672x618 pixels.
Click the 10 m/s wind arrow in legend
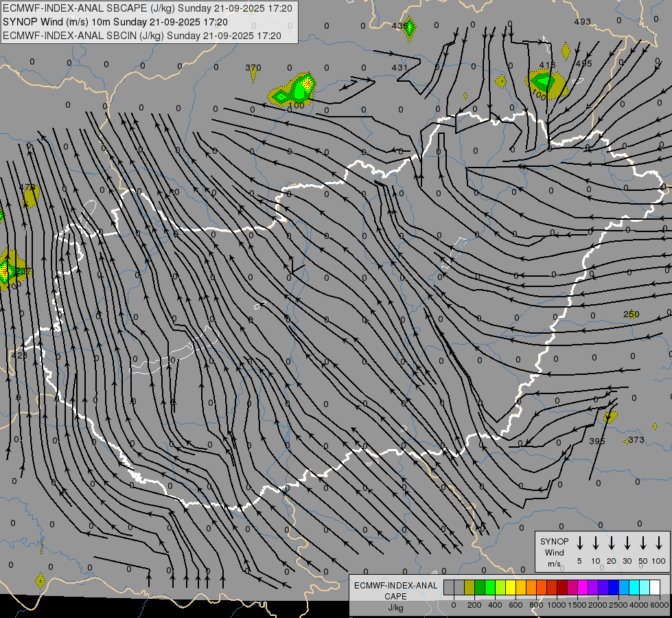click(x=596, y=543)
